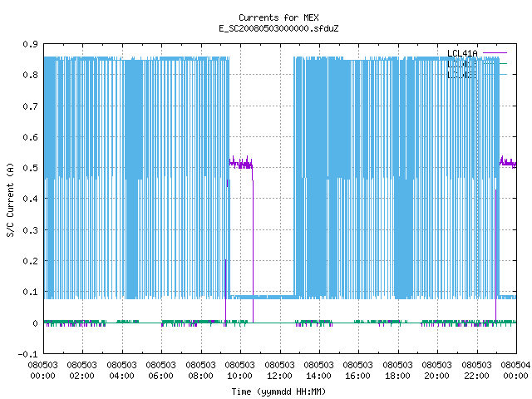Select the E_SC20080503000000.sfduZ file name text
The image size is (532, 399).
click(x=278, y=28)
